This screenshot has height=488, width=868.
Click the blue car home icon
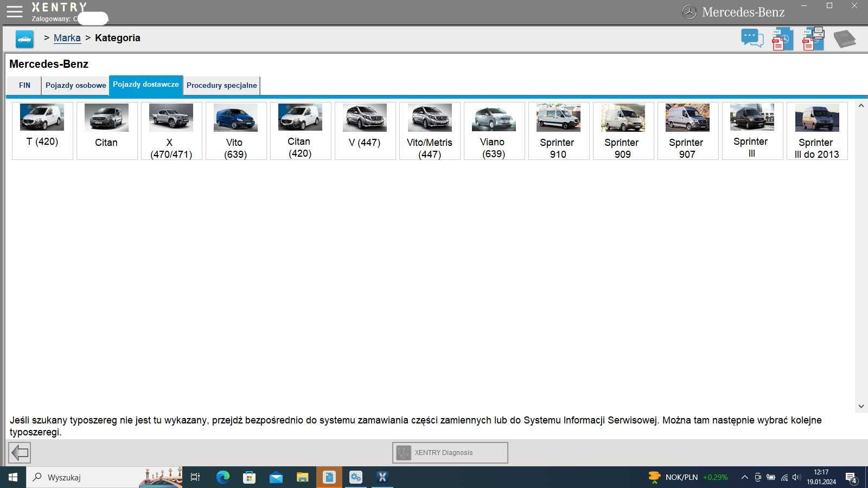click(x=24, y=39)
